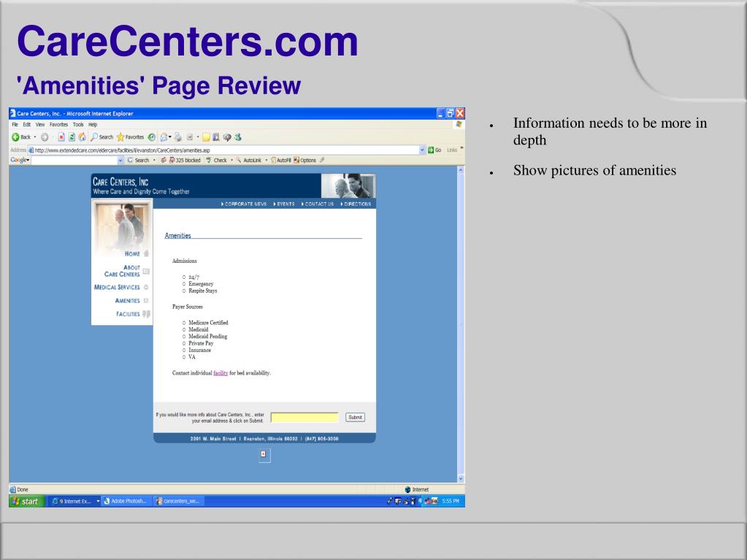Open the Favorites star button
Screen dimensions: 747x560
tap(130, 137)
